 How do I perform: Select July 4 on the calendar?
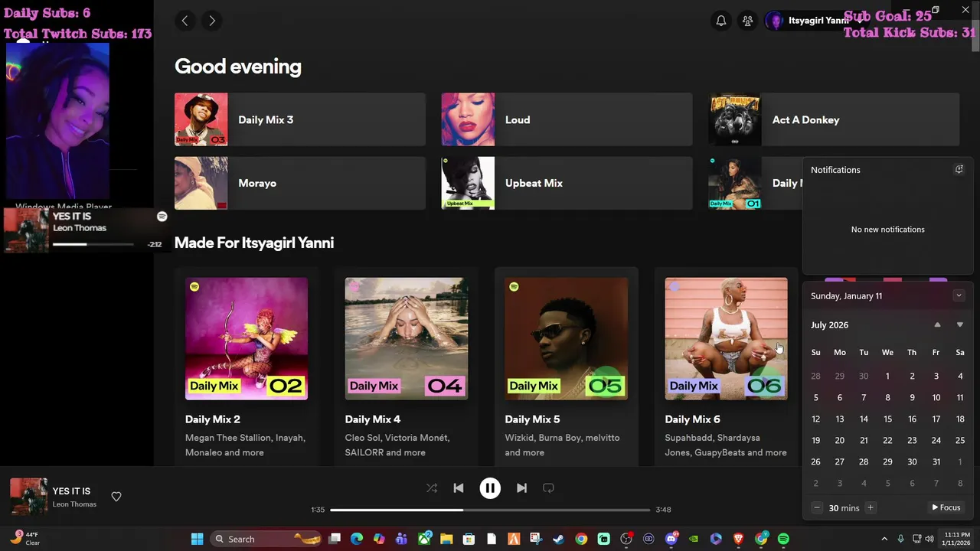(960, 377)
